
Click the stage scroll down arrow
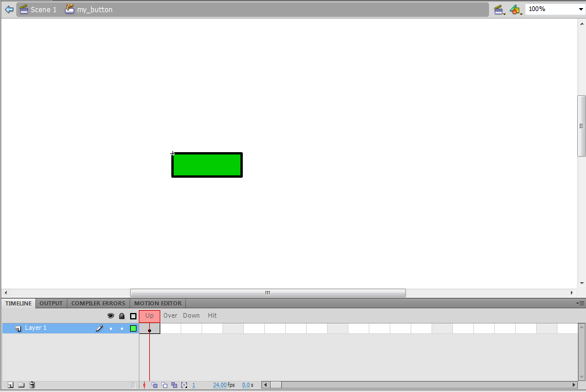581,283
